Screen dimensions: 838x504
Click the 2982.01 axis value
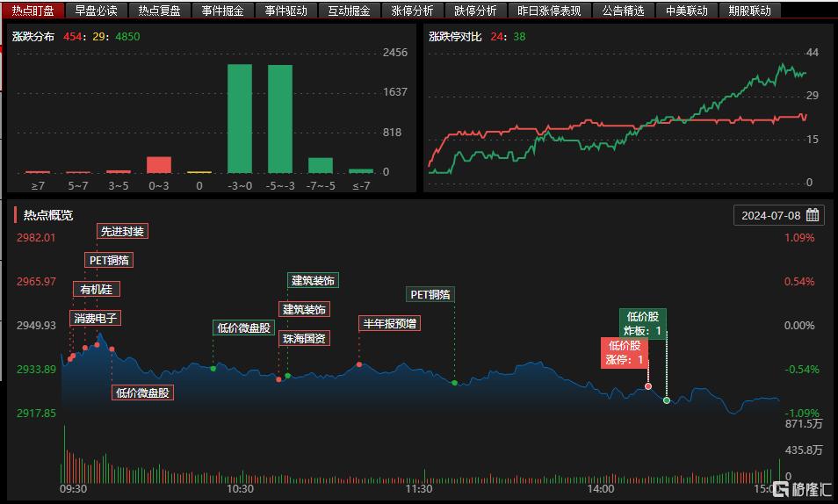[x=36, y=237]
